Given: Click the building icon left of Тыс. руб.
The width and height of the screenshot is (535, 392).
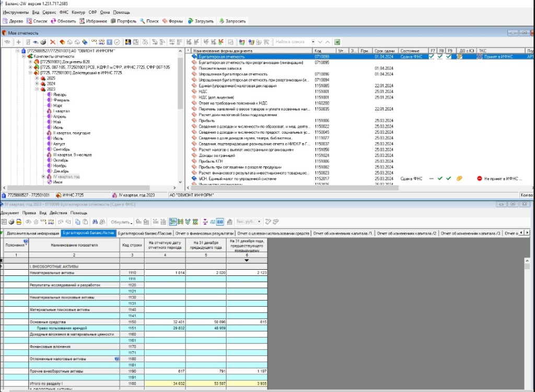Looking at the screenshot, I should (x=230, y=222).
